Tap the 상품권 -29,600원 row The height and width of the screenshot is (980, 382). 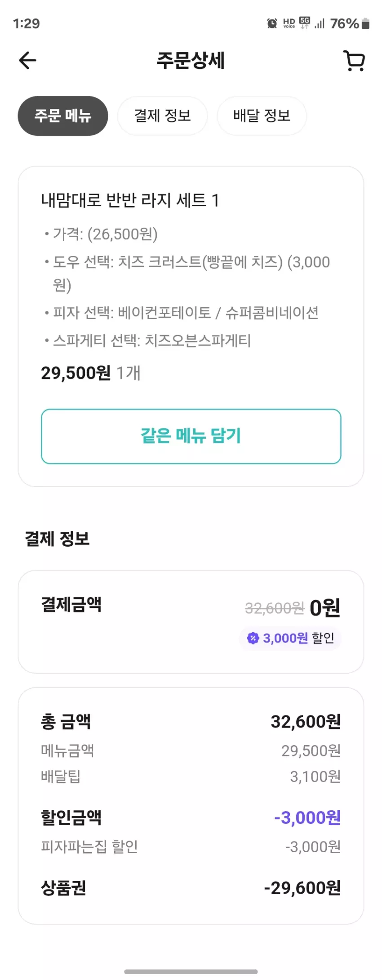point(191,887)
